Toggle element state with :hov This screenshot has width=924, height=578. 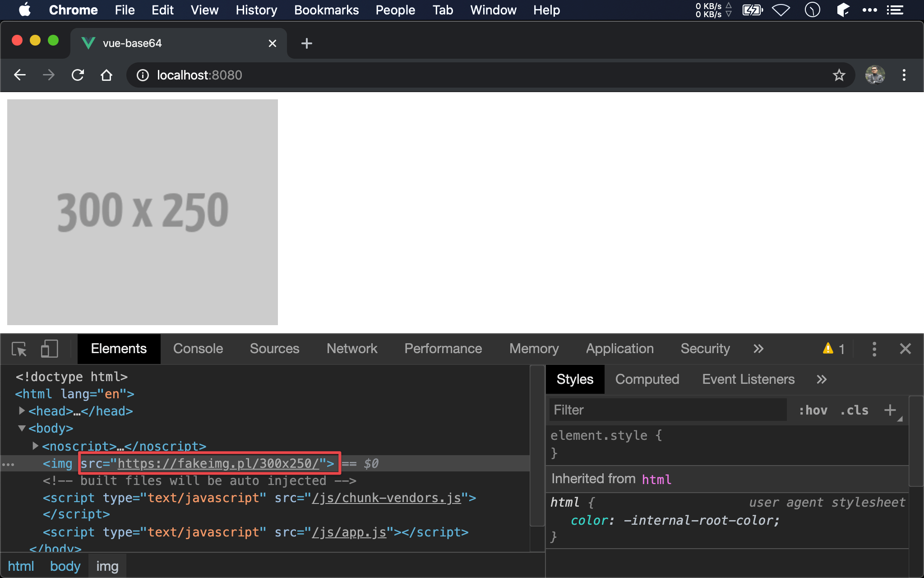click(813, 410)
